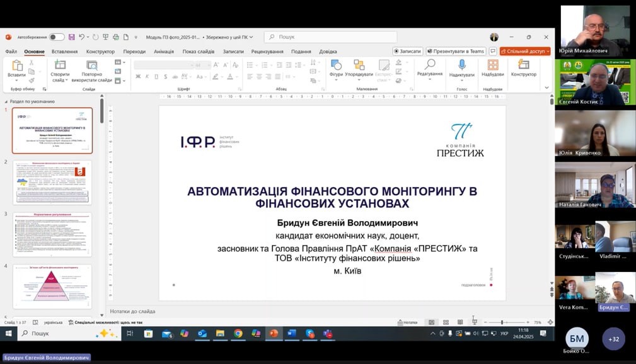Switch to normal view in status bar
This screenshot has height=364, width=636.
coord(432,322)
